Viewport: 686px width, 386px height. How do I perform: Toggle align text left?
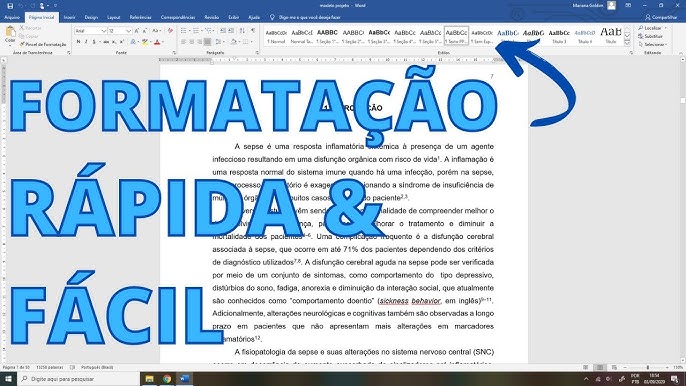pos(183,42)
